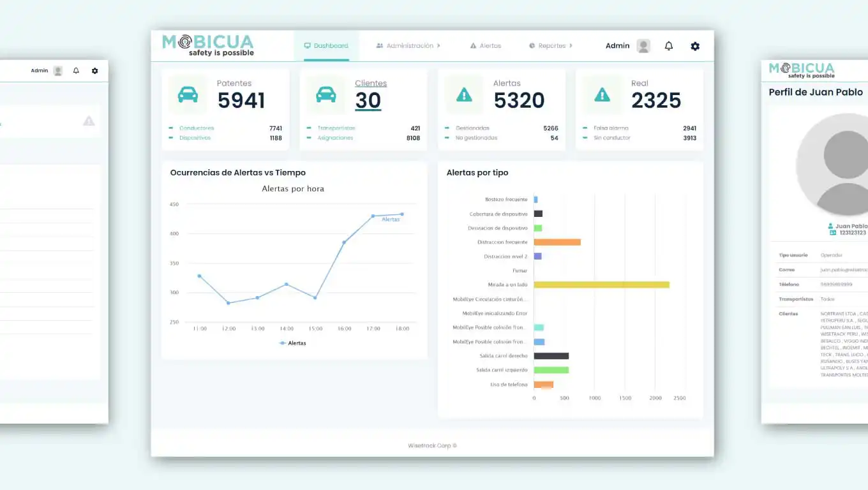Open the Dispositivos link
This screenshot has height=490, width=868.
tap(195, 138)
